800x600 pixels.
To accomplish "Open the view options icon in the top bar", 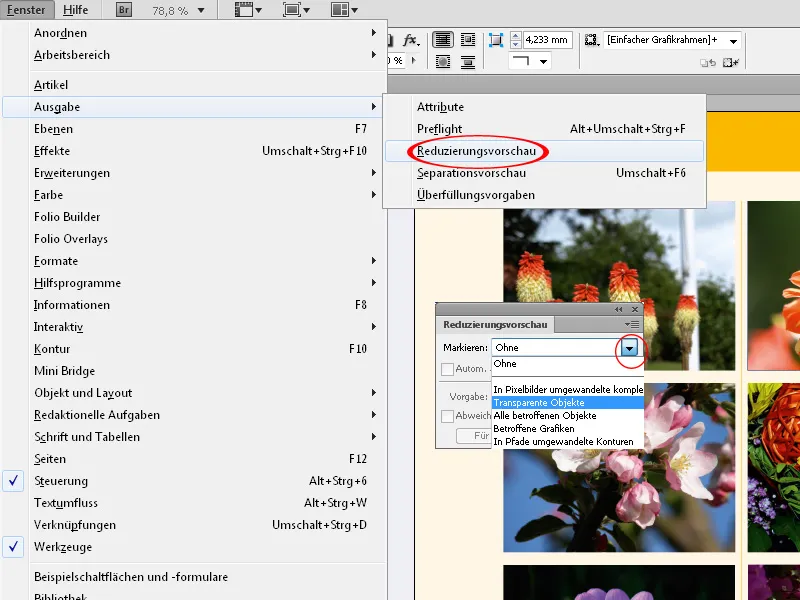I will point(248,10).
